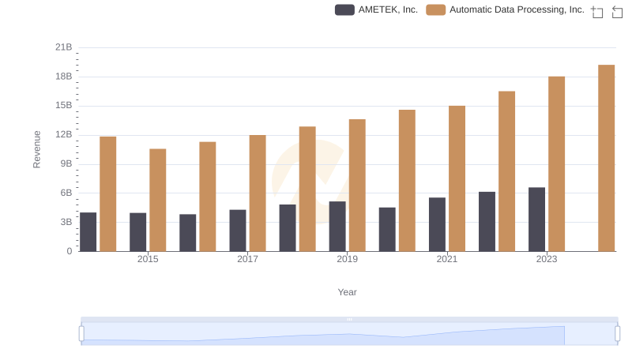The height and width of the screenshot is (364, 632).
Task: Click the 2017 x-axis label
Action: coord(247,259)
